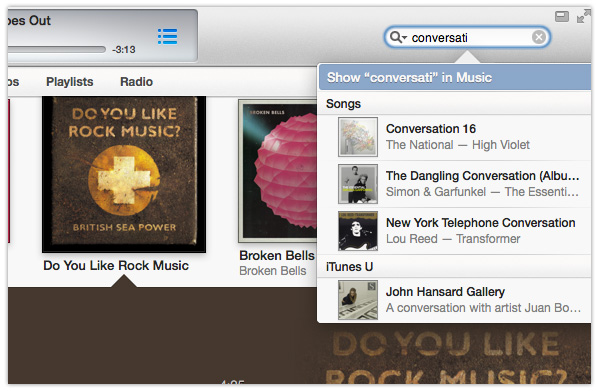The height and width of the screenshot is (391, 596).
Task: Click The National — High Violet subtitle
Action: [458, 145]
